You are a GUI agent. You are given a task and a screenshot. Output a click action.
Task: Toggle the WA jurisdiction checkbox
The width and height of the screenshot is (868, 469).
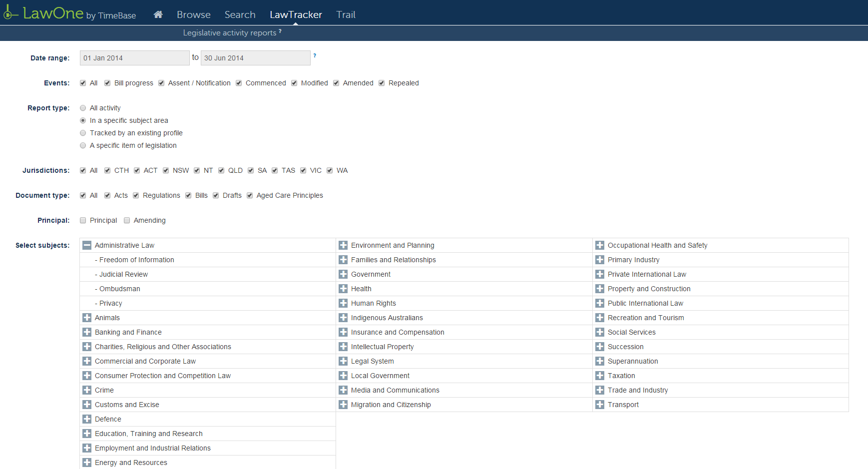[x=330, y=170]
